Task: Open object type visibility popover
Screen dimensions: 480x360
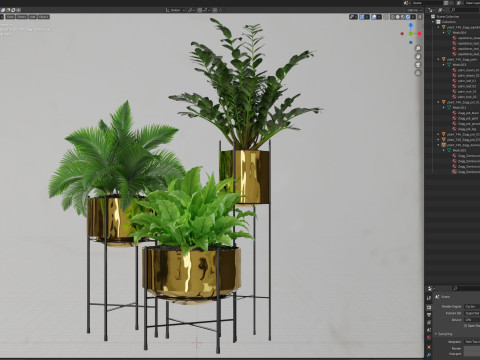Action: (353, 17)
